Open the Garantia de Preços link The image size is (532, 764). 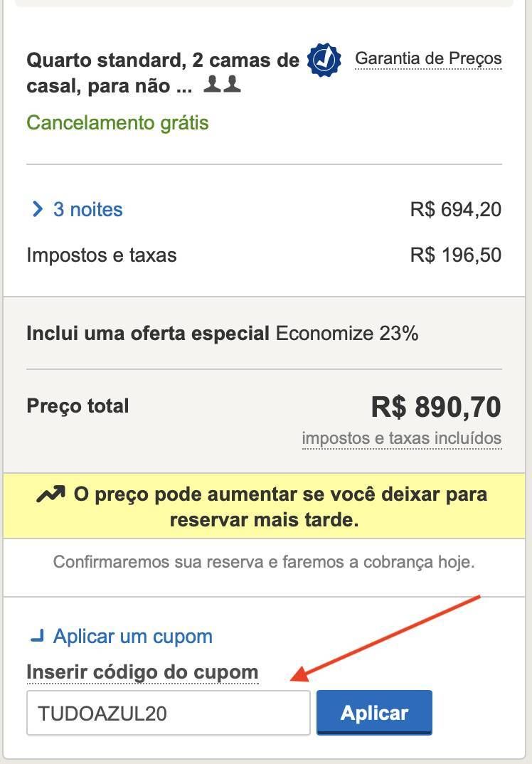pos(428,58)
